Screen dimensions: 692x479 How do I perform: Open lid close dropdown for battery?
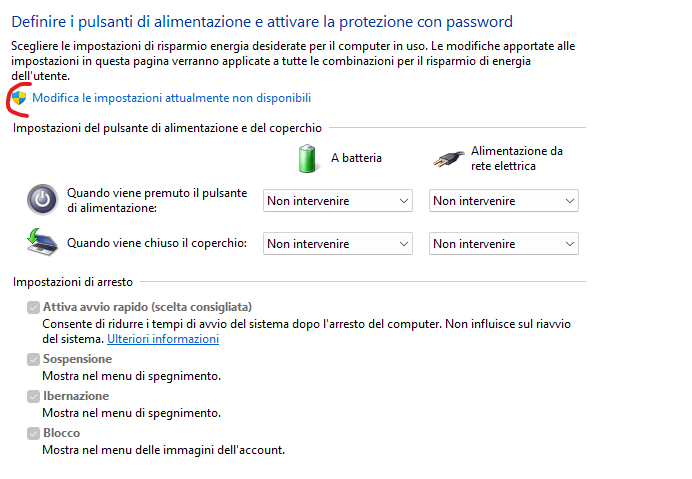point(338,244)
